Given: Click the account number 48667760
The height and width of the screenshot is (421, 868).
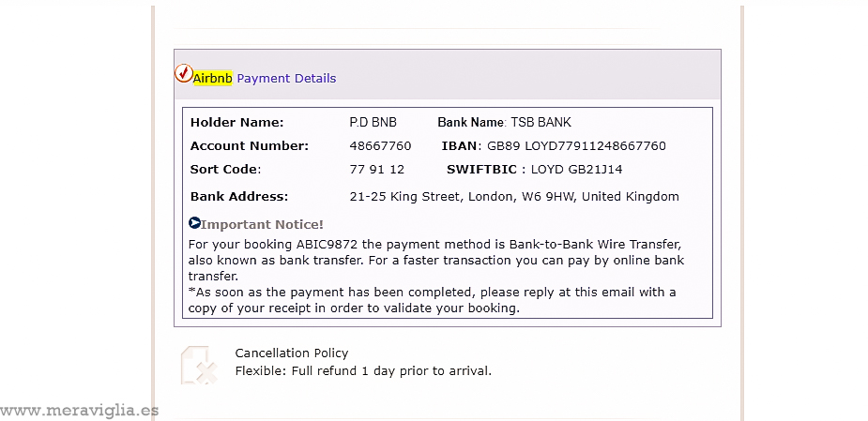Looking at the screenshot, I should pos(380,145).
